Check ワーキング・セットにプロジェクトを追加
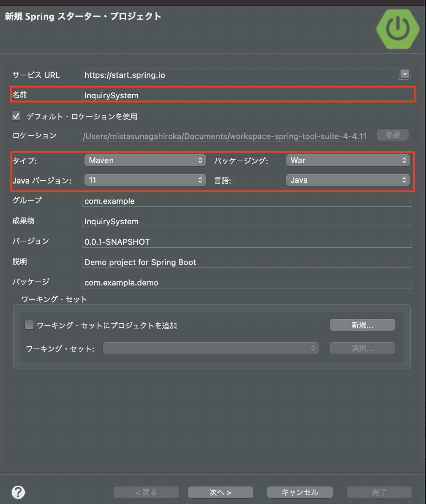 (29, 325)
